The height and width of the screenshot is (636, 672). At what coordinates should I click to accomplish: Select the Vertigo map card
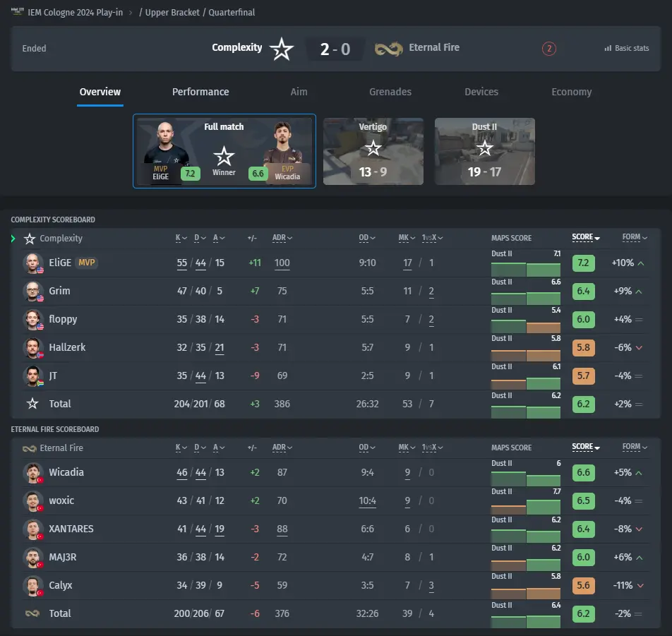(x=373, y=151)
